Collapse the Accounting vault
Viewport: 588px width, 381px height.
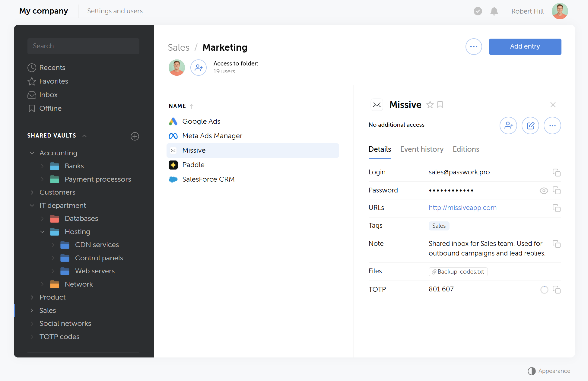coord(32,153)
